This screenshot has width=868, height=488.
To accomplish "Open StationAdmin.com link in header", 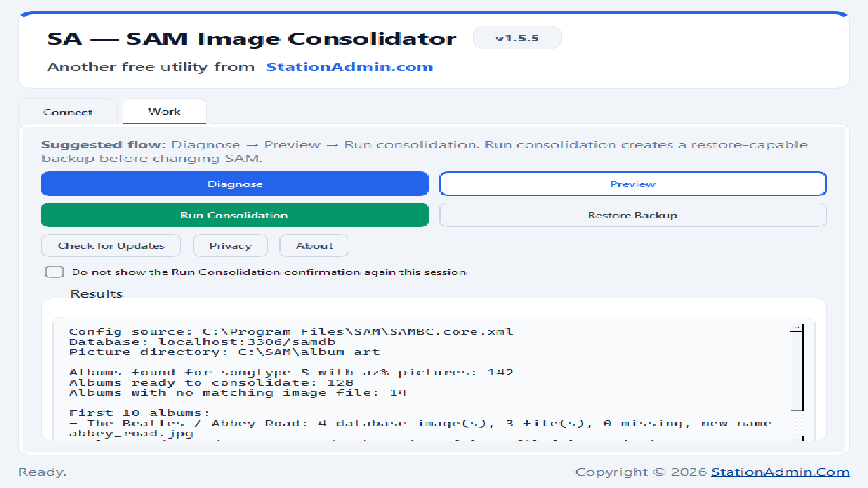I will click(349, 67).
